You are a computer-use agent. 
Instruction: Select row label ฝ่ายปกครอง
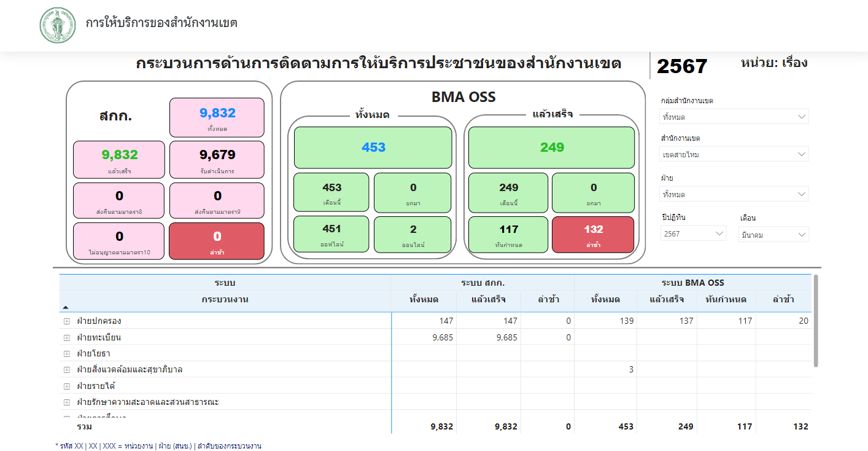pos(99,321)
